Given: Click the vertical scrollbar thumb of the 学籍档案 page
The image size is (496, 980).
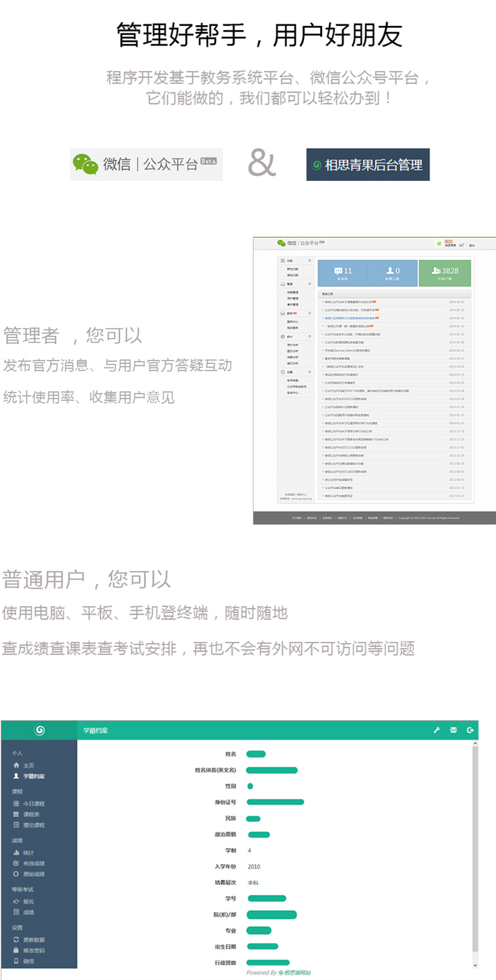Looking at the screenshot, I should tap(475, 850).
